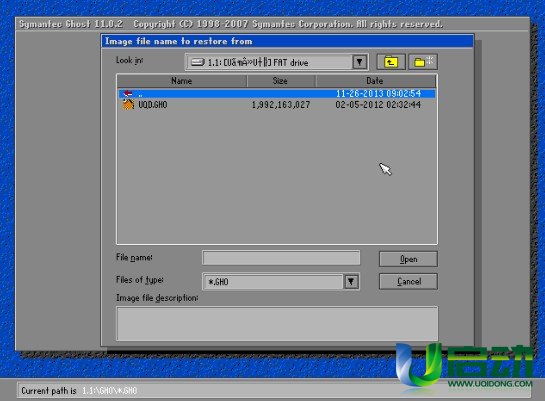Click the drive icon in Look in box
This screenshot has height=401, width=545.
point(198,62)
